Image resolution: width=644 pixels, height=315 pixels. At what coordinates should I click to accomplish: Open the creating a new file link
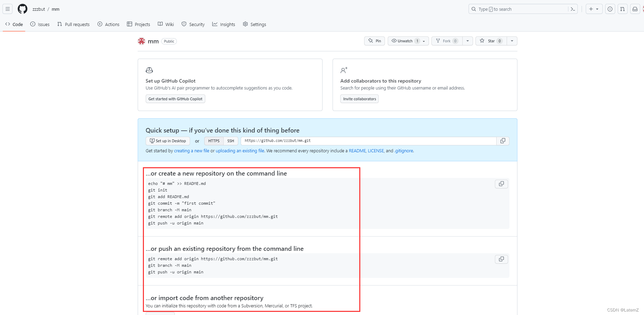(192, 151)
